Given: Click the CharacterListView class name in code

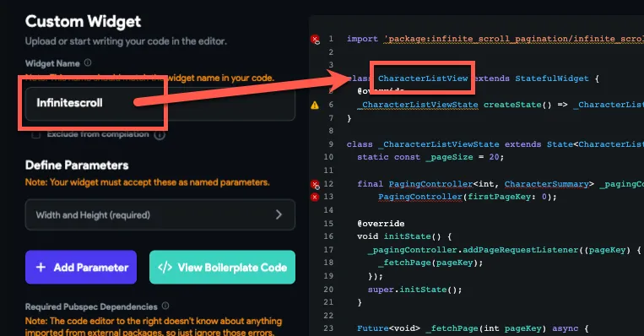Looking at the screenshot, I should (x=423, y=79).
